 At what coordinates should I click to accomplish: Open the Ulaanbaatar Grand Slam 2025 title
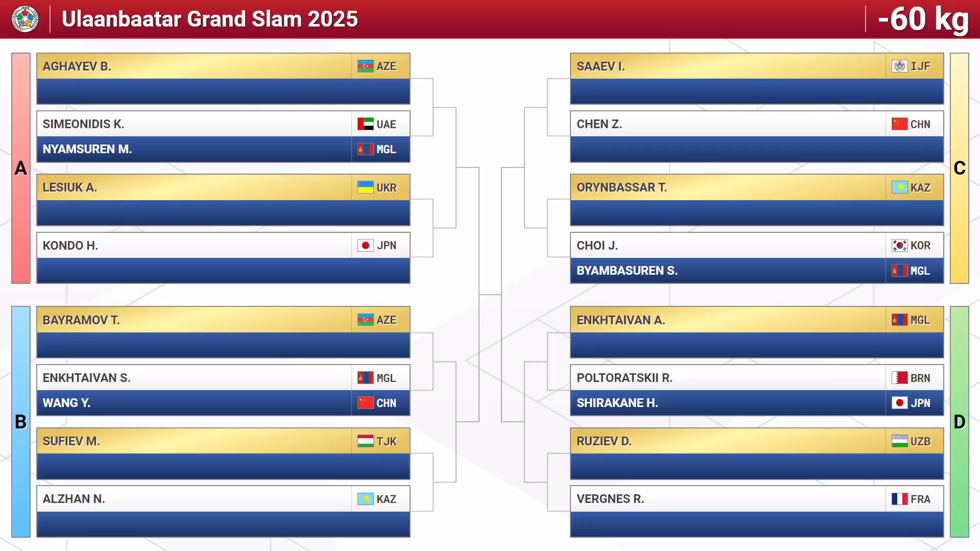click(x=210, y=19)
